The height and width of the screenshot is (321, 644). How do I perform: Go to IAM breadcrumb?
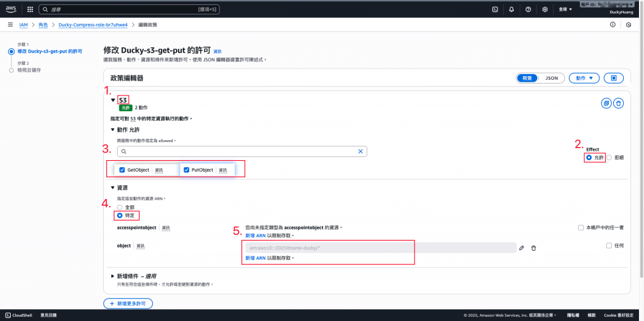point(24,25)
